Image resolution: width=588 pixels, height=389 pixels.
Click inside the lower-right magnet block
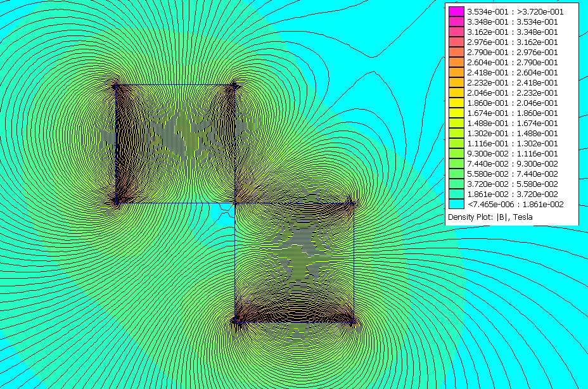click(295, 262)
